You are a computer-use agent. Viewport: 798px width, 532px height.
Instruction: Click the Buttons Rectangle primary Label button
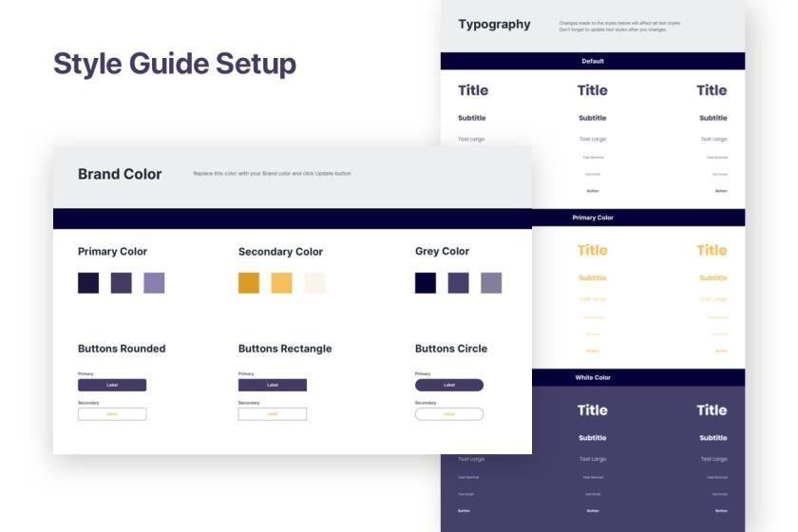coord(273,385)
